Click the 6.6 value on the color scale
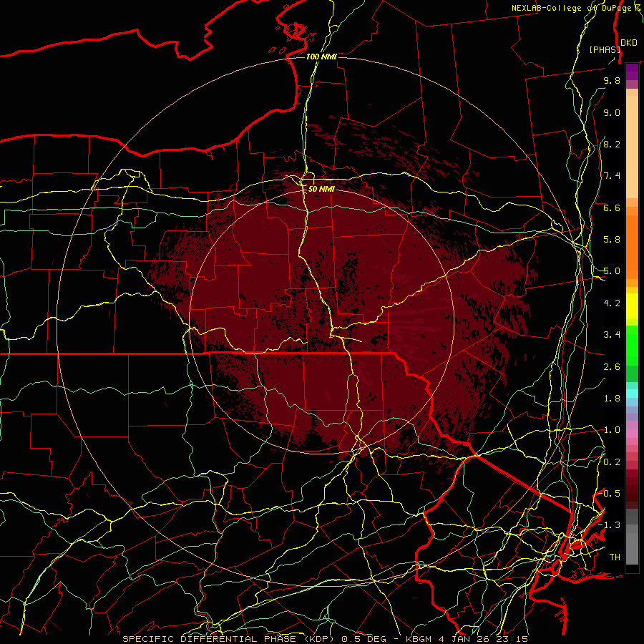This screenshot has height=644, width=644. pos(612,208)
